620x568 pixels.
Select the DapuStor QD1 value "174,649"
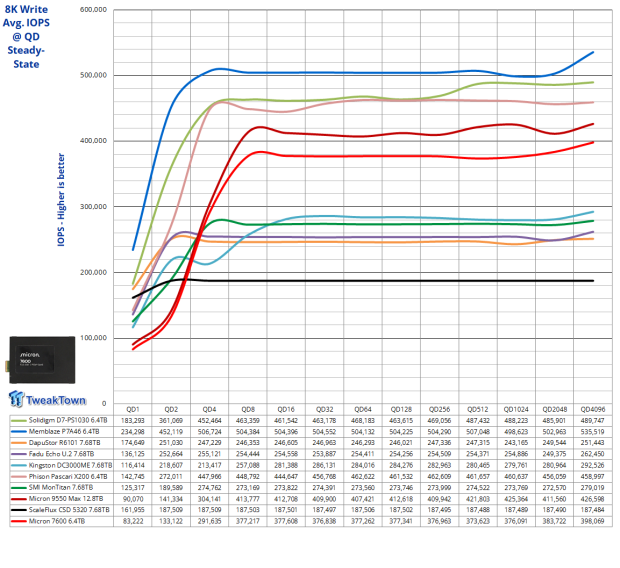[133, 443]
